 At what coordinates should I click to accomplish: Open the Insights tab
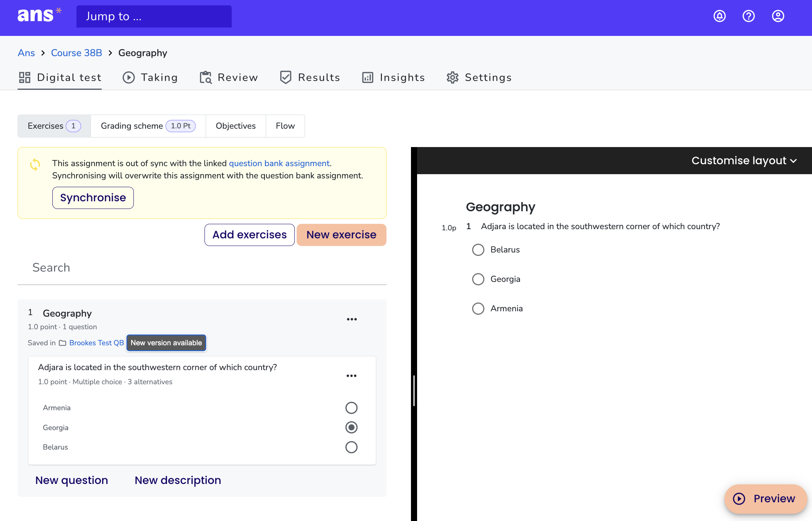coord(393,78)
